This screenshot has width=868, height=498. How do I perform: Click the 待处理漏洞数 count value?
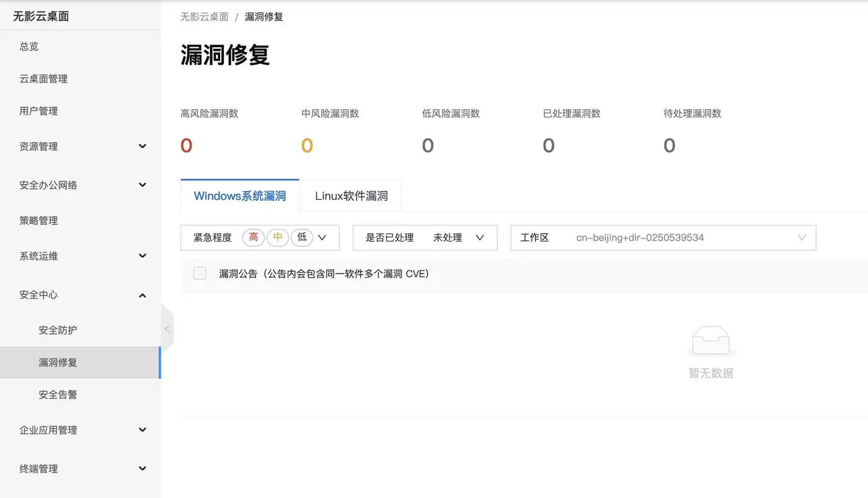670,146
